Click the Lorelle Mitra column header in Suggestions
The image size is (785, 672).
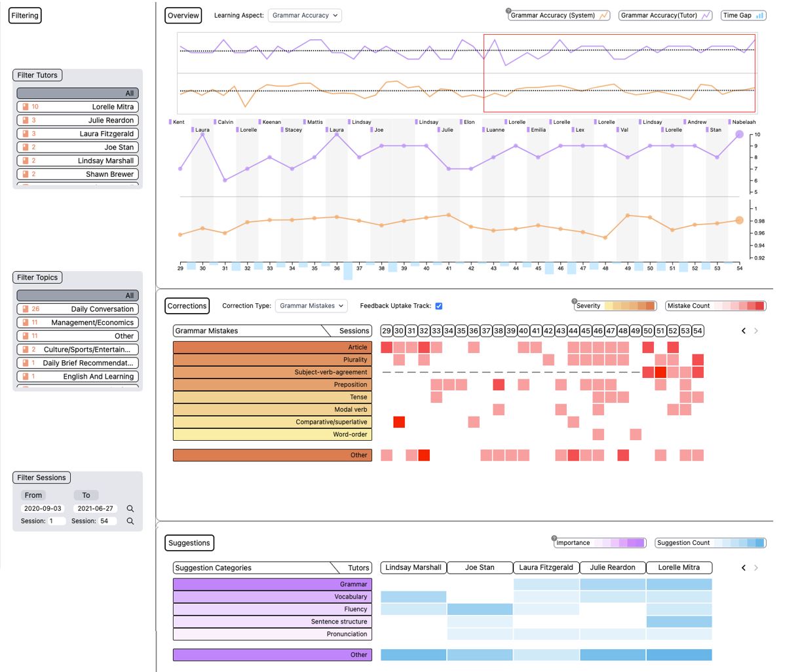coord(679,567)
